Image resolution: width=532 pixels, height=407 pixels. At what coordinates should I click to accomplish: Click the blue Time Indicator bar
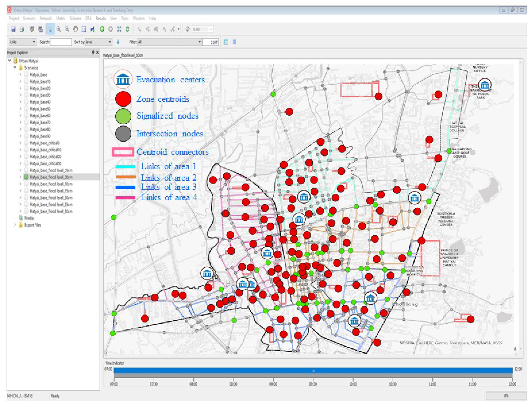tap(313, 370)
